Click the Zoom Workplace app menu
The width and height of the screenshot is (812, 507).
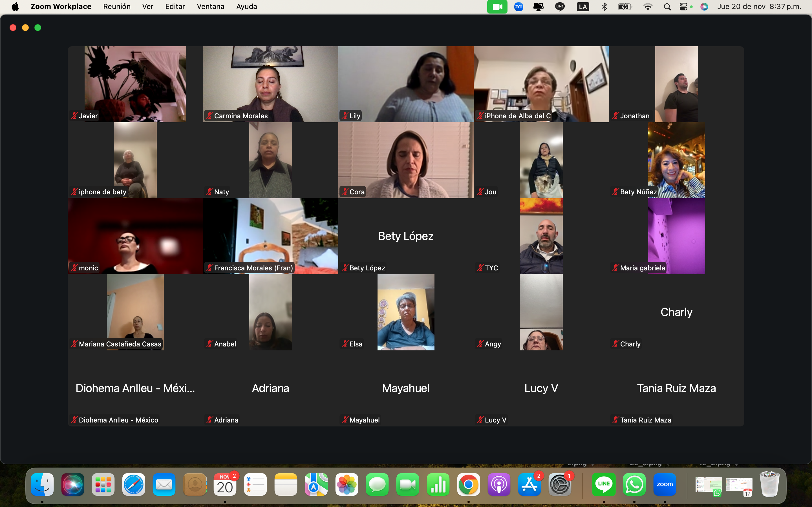point(61,7)
